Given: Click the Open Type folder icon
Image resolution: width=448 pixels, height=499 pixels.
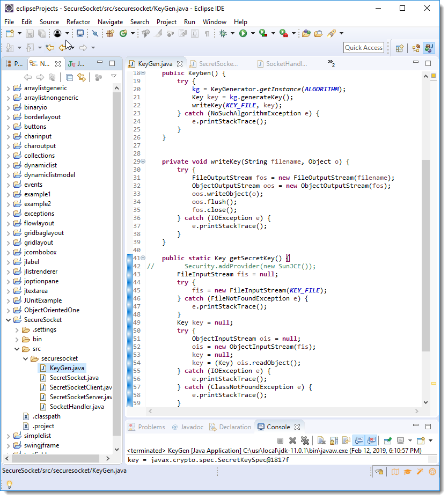Looking at the screenshot, I should tap(306, 33).
